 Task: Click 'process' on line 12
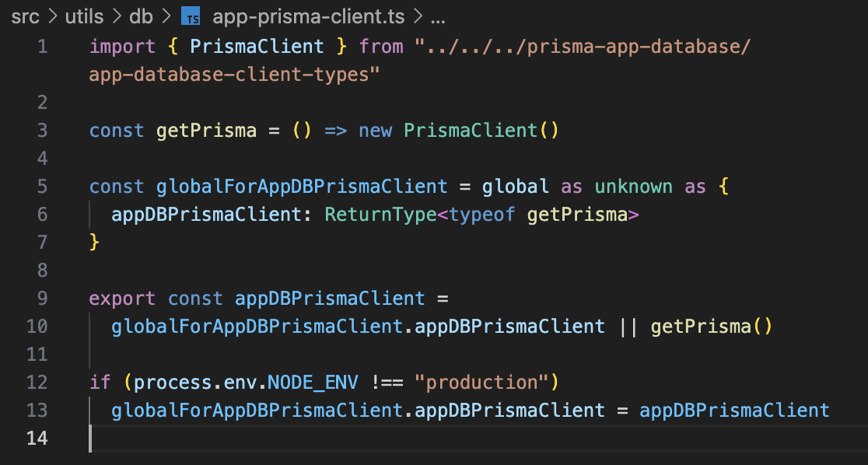pos(173,383)
